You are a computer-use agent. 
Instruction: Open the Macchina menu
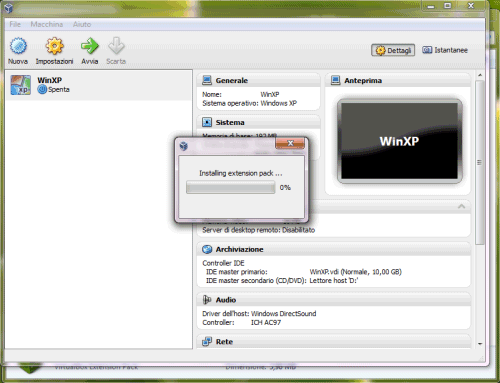point(47,24)
